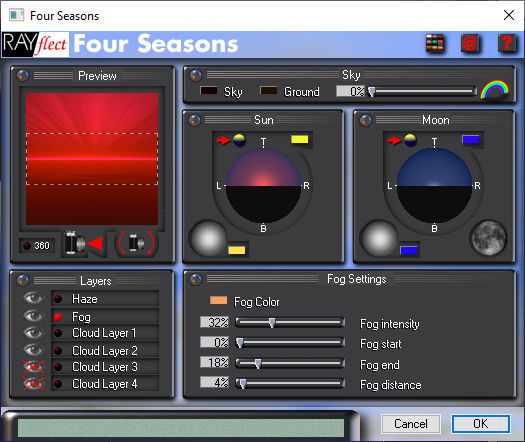The height and width of the screenshot is (442, 525).
Task: Click moon position ball icon in Moon panel
Action: (410, 140)
